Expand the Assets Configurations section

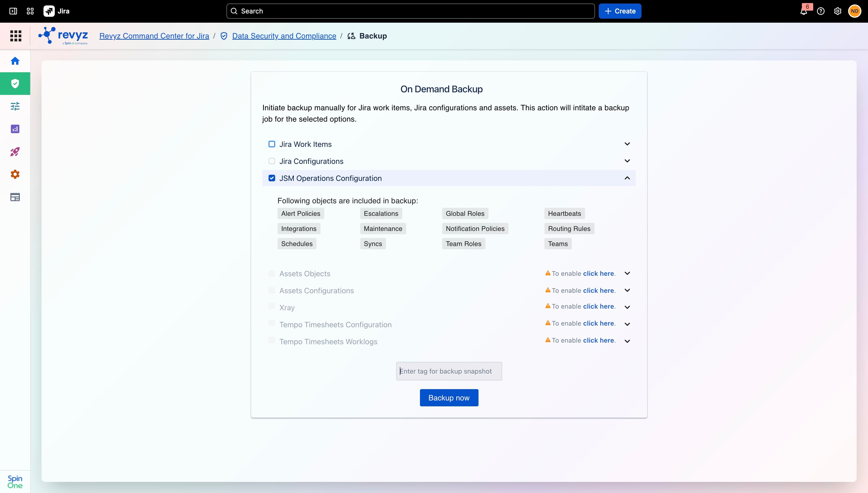point(627,290)
